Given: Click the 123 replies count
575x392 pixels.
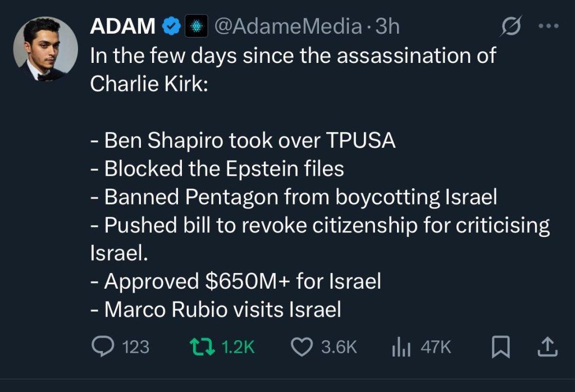Looking at the screenshot, I should (x=135, y=348).
